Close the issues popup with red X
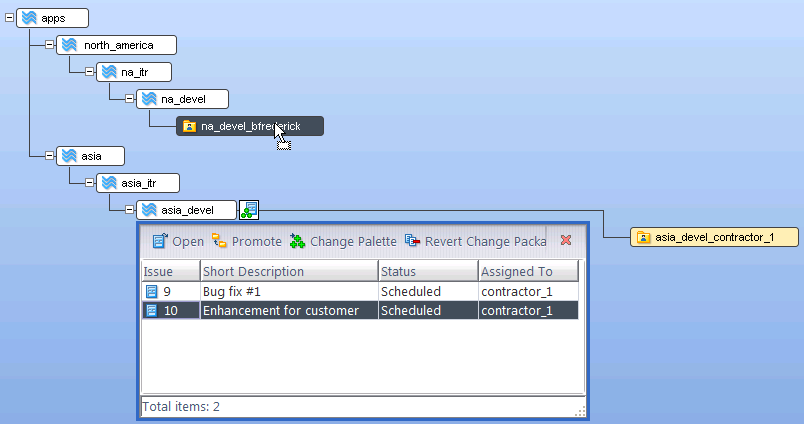804x424 pixels. tap(566, 241)
